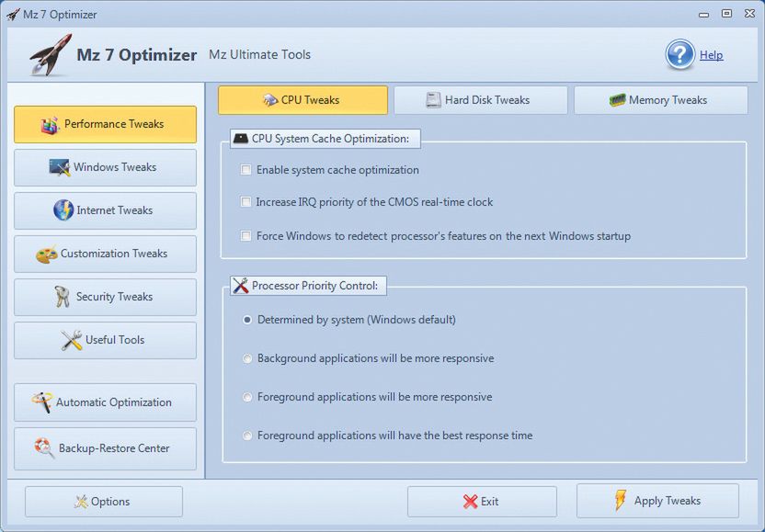Go to Performance Tweaks section
765x532 pixels.
(x=106, y=124)
